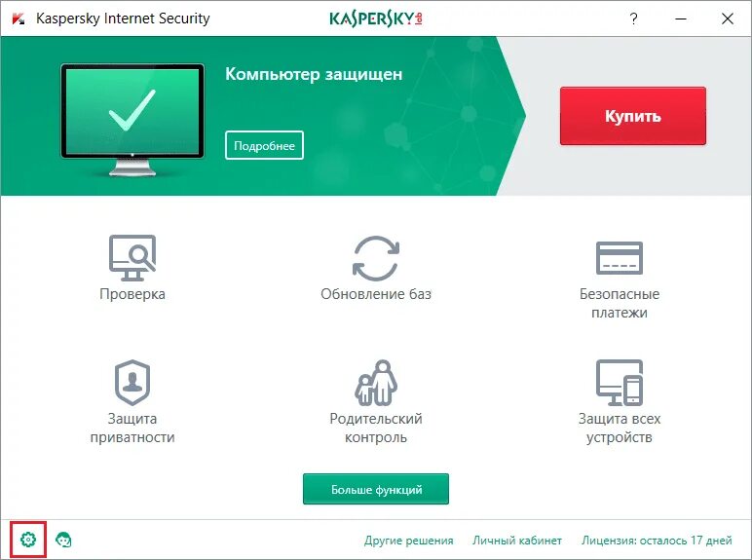Open details with the Подробнее button
This screenshot has width=752, height=560.
click(x=264, y=145)
